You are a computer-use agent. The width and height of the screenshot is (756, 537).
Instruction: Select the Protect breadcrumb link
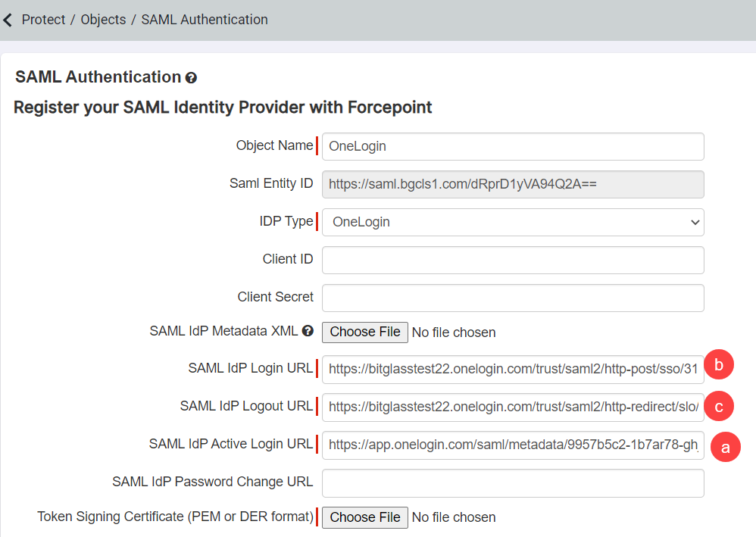(43, 19)
